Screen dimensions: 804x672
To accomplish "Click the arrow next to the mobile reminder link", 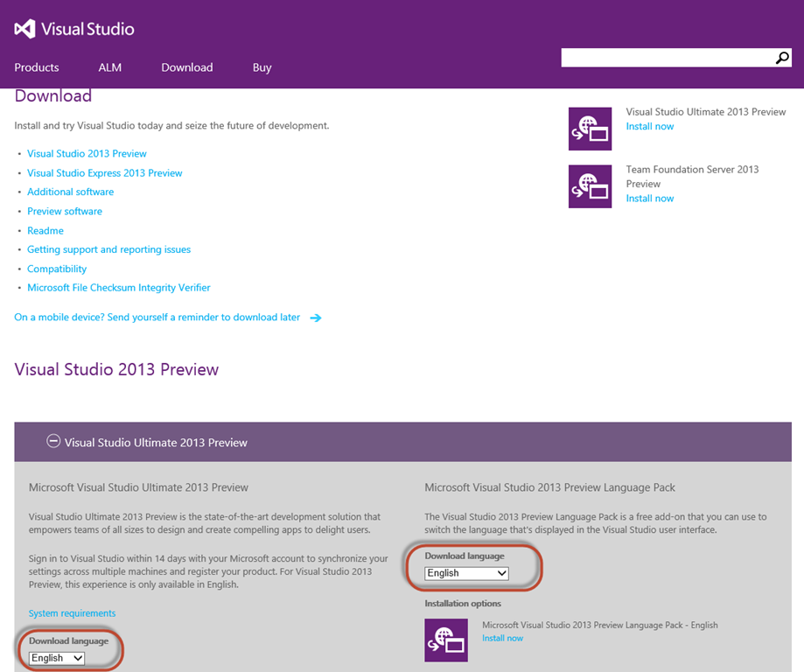I will (x=316, y=318).
